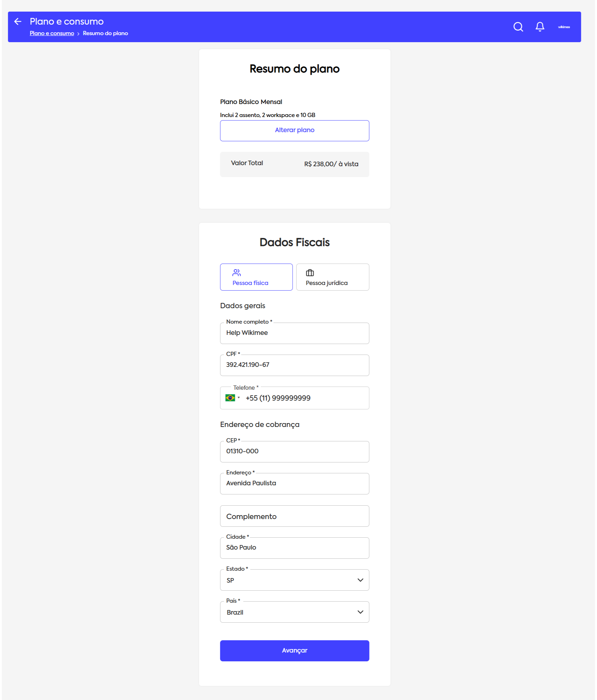Click the Cidade input field
Image resolution: width=597 pixels, height=700 pixels.
pos(294,548)
